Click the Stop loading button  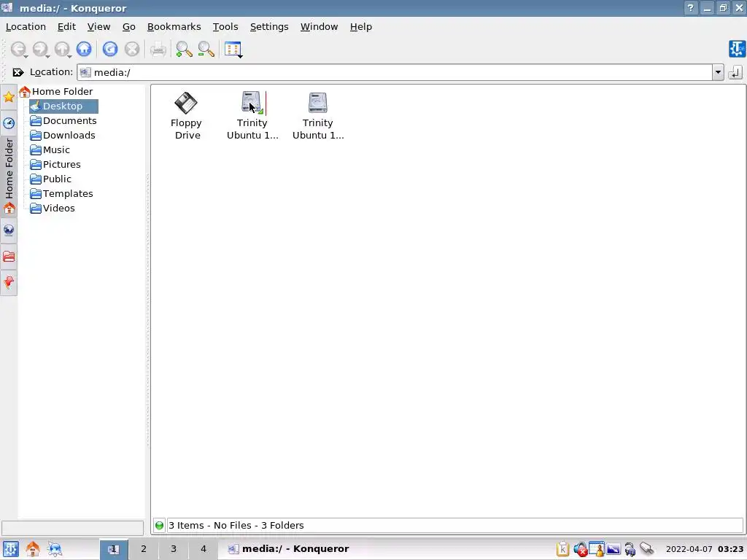click(132, 49)
